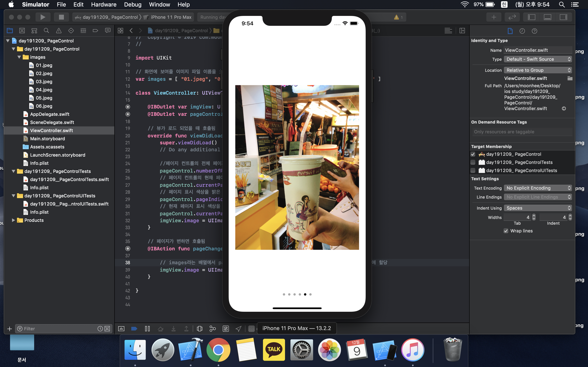Open the Debug menu
Screen dimensions: 588x367
(x=133, y=4)
